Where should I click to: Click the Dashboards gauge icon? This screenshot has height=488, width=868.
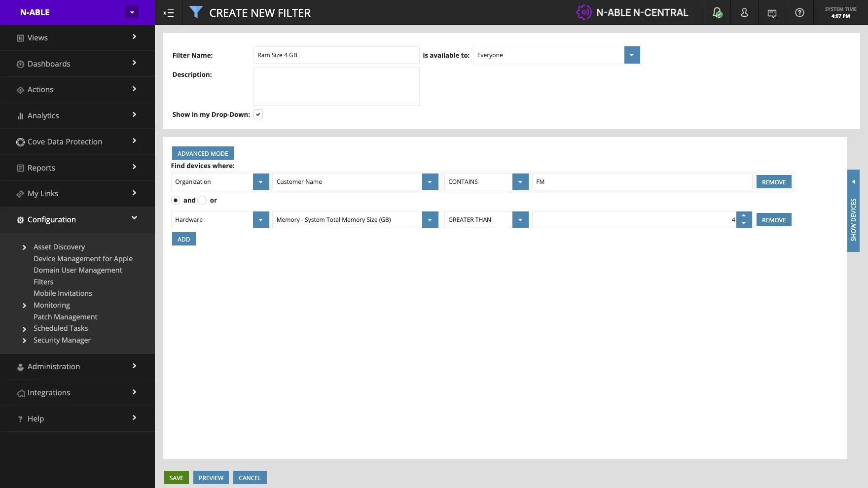(x=20, y=64)
